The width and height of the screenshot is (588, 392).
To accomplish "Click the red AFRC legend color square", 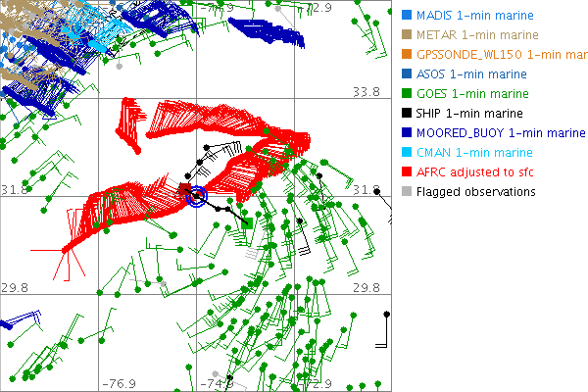I will pos(407,172).
